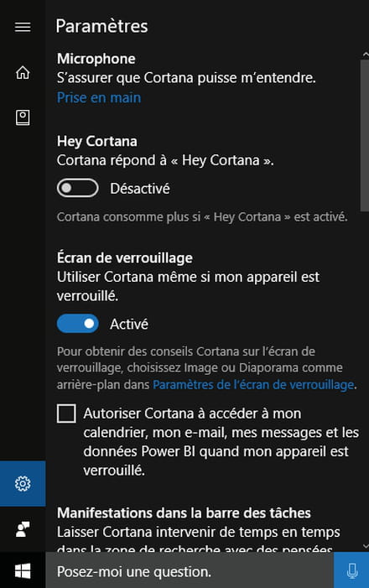Click the vertical scrollbar thumb
This screenshot has height=588, width=369.
coord(365,135)
